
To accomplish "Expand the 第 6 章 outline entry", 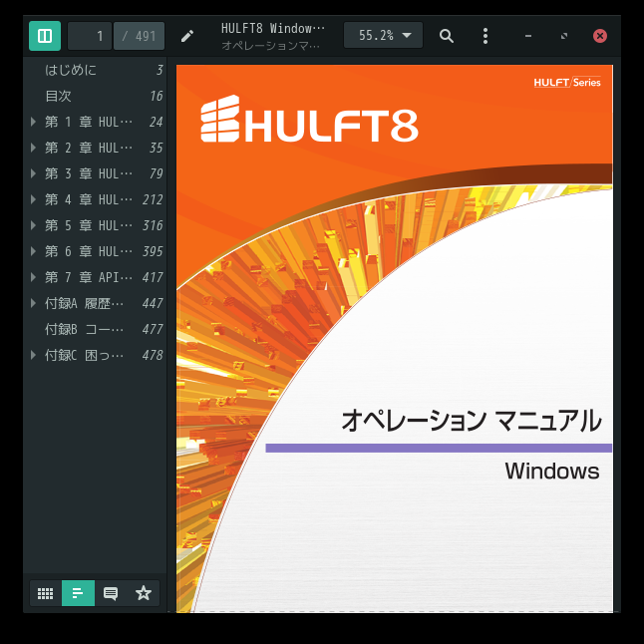I will click(33, 251).
